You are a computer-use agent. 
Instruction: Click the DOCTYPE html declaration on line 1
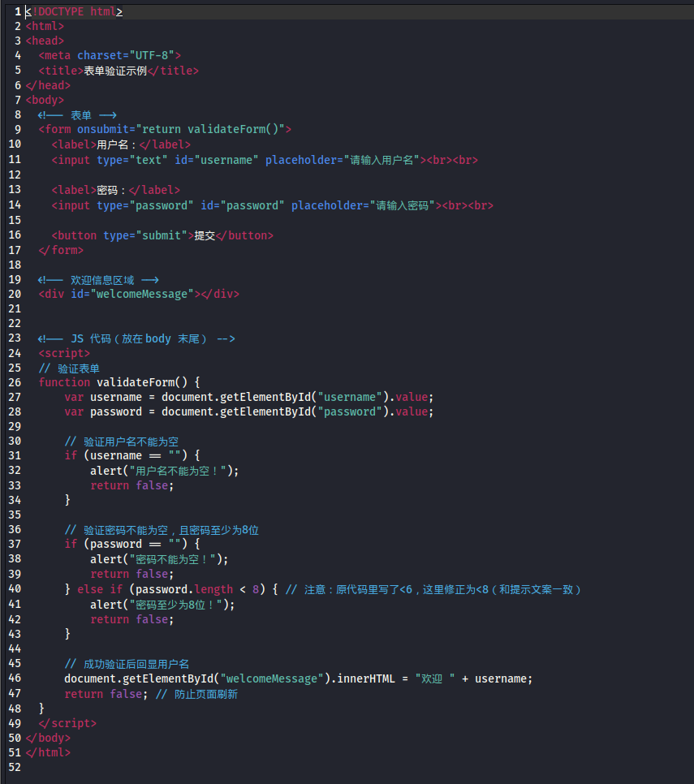coord(74,11)
